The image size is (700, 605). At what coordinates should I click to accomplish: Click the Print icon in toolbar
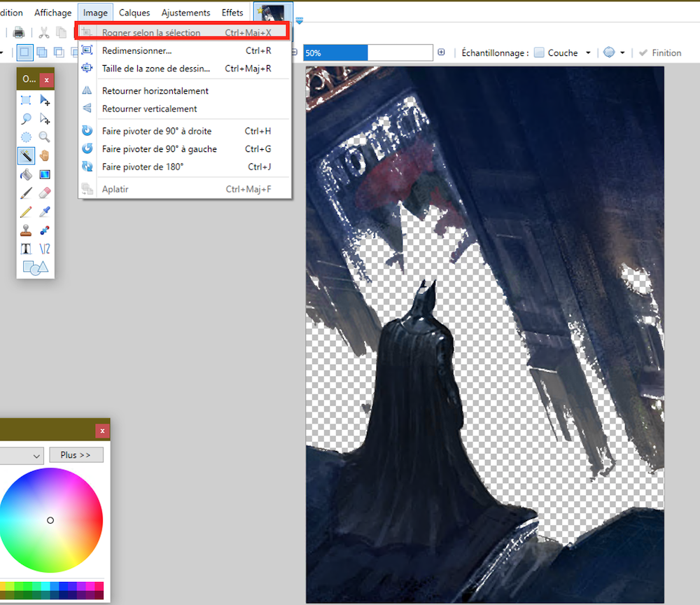pos(19,33)
